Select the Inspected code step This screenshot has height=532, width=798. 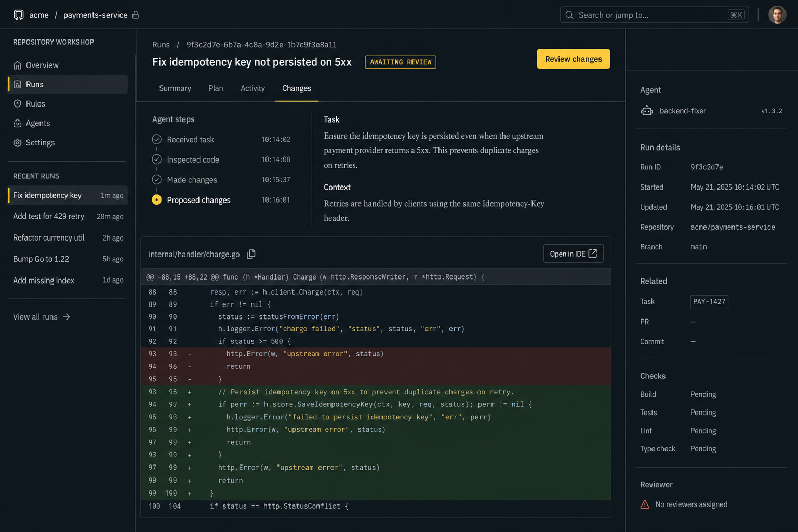[x=221, y=159]
